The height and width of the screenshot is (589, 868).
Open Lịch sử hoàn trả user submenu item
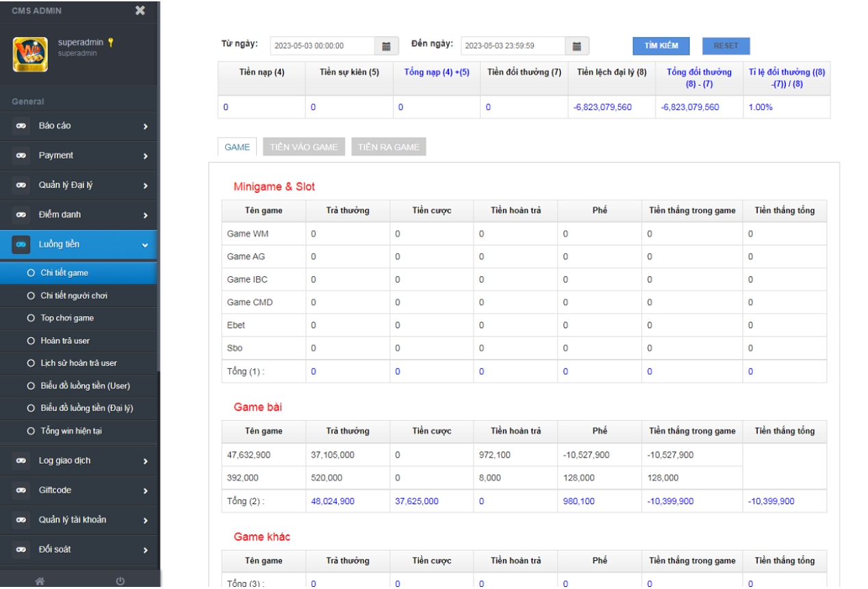[79, 363]
